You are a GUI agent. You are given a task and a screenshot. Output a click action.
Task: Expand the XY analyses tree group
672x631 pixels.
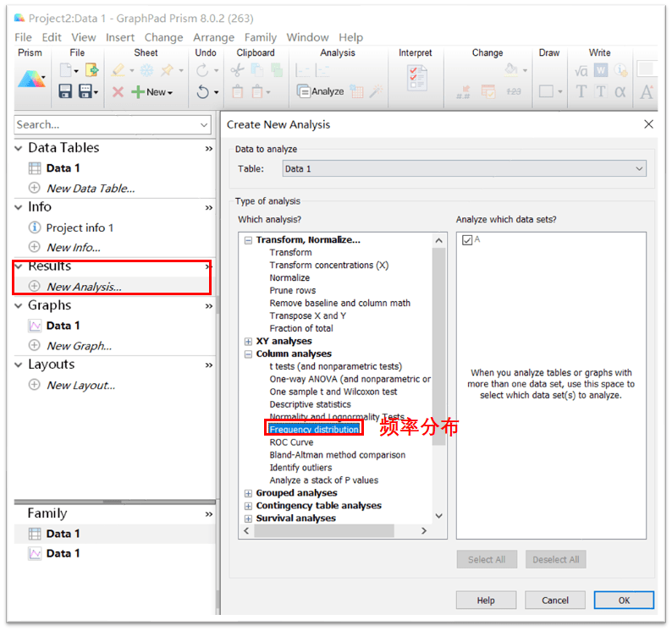click(x=249, y=342)
